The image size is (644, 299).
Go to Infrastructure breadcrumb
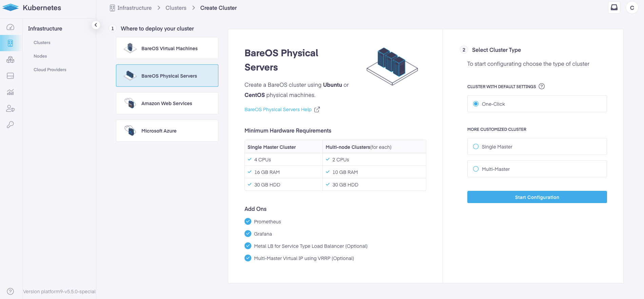coord(135,8)
